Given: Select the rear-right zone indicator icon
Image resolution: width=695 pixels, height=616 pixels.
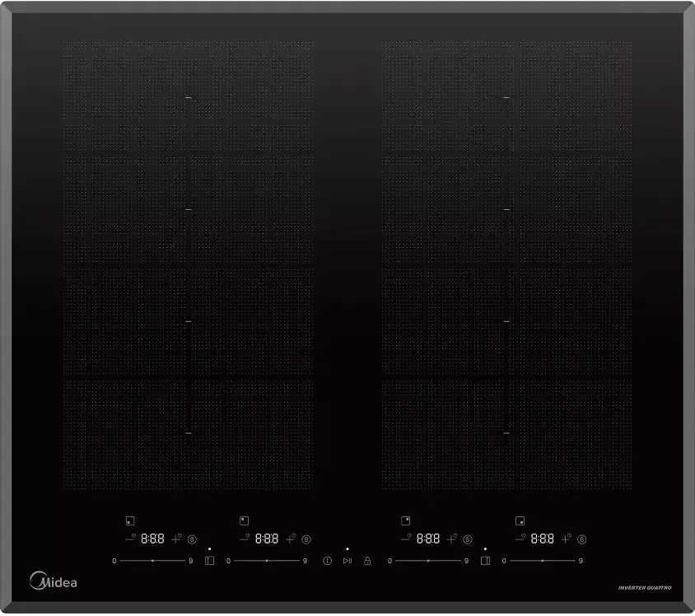Looking at the screenshot, I should point(406,520).
